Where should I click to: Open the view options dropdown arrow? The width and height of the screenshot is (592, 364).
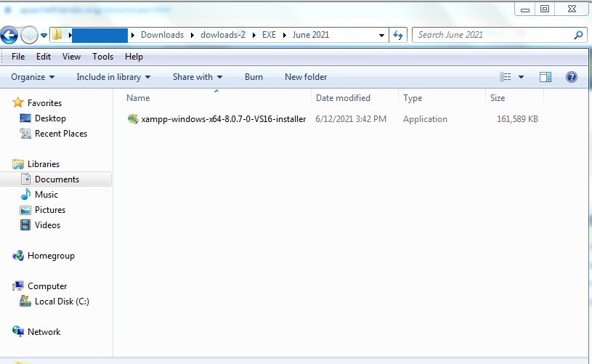tap(521, 77)
